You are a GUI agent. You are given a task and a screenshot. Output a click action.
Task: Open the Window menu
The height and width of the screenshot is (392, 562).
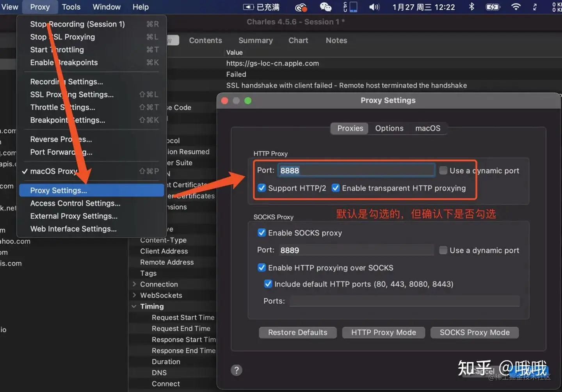107,7
